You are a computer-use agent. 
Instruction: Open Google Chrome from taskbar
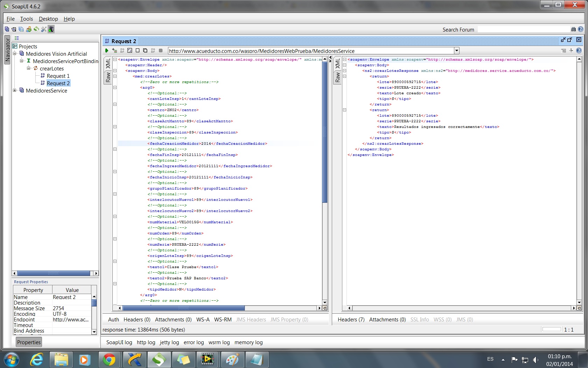coord(109,360)
